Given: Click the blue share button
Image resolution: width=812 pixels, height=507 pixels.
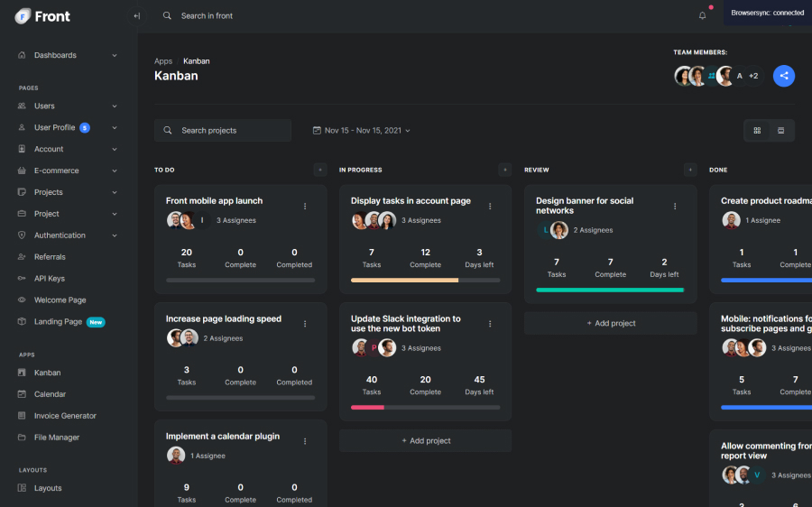Looking at the screenshot, I should coord(783,76).
